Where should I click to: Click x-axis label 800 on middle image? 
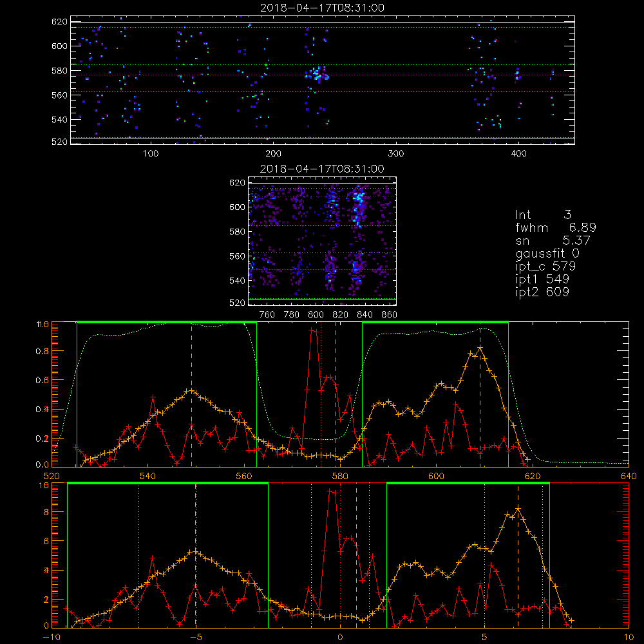click(316, 315)
